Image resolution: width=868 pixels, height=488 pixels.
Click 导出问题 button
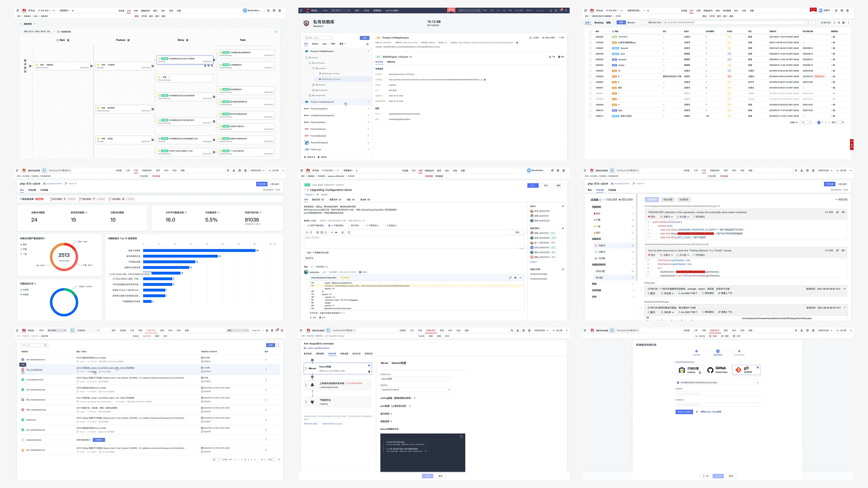[x=668, y=200]
